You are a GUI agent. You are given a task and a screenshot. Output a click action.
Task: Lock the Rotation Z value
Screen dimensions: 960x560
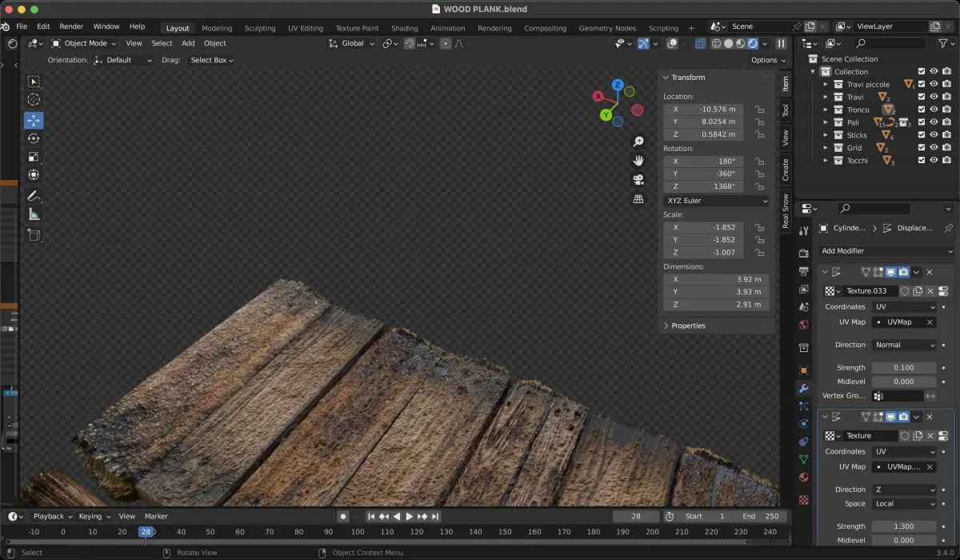[x=759, y=187]
